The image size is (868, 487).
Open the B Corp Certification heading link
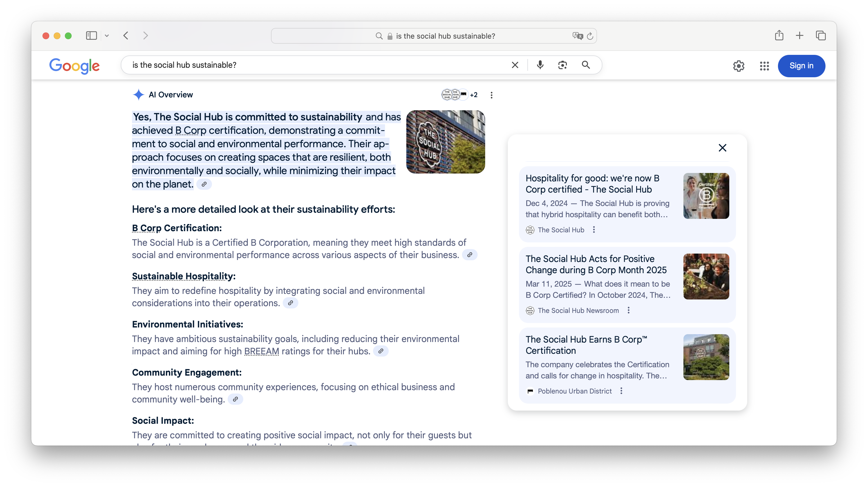click(x=147, y=228)
